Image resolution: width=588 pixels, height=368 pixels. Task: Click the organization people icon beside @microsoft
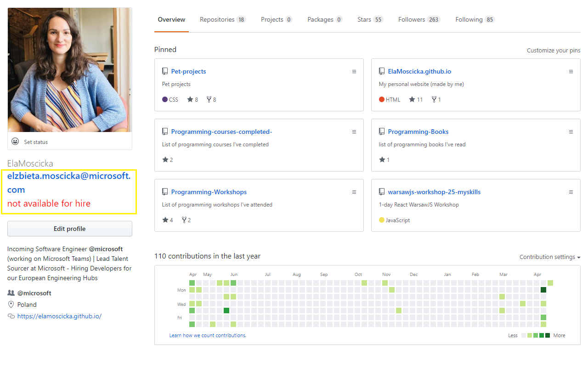coord(11,293)
